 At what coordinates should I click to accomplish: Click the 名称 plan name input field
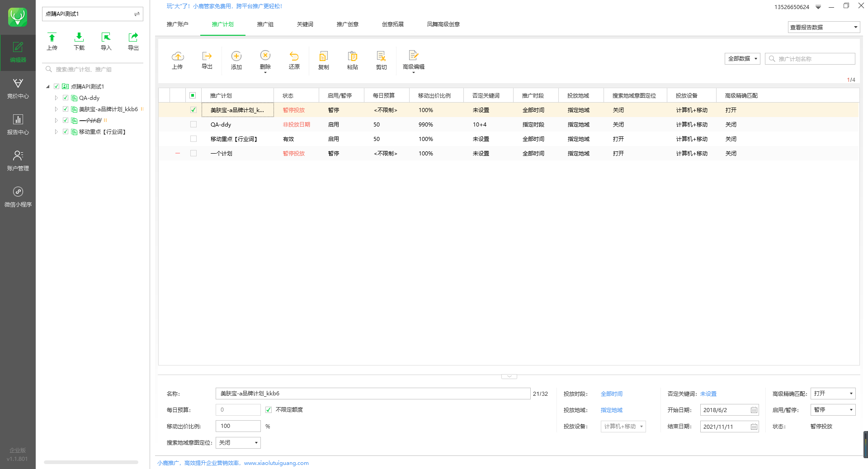[x=373, y=394]
